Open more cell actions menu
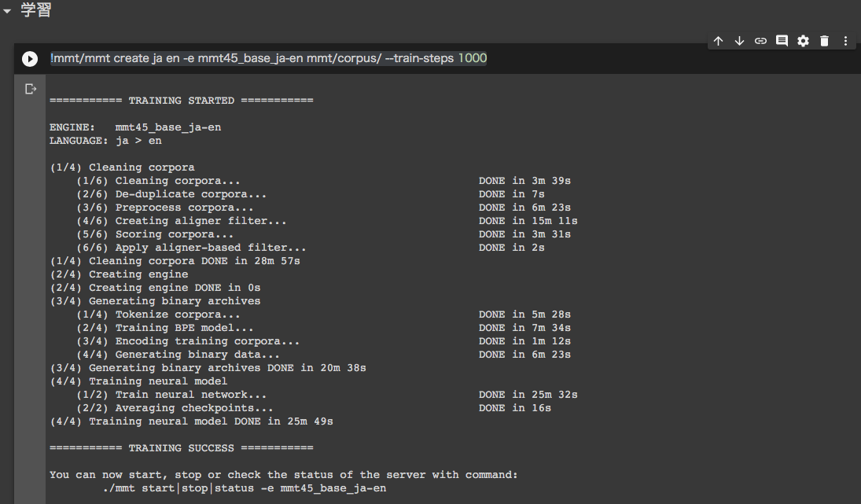This screenshot has width=861, height=504. pos(845,41)
